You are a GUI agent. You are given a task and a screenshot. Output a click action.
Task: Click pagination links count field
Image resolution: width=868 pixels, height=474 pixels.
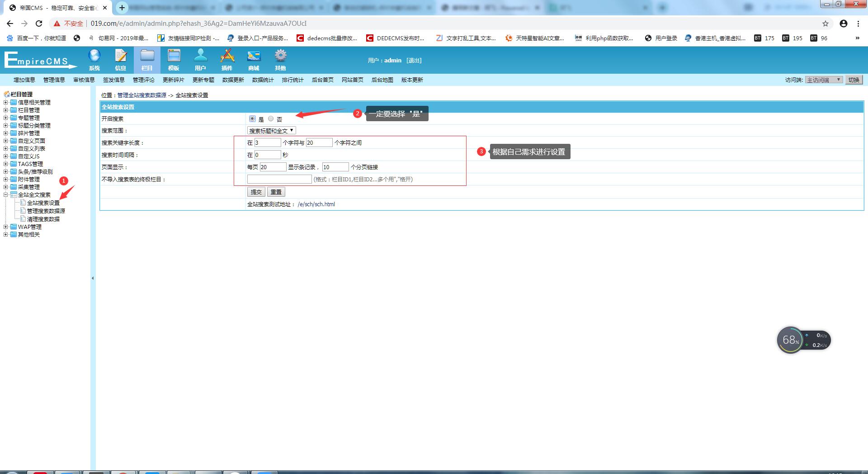335,167
